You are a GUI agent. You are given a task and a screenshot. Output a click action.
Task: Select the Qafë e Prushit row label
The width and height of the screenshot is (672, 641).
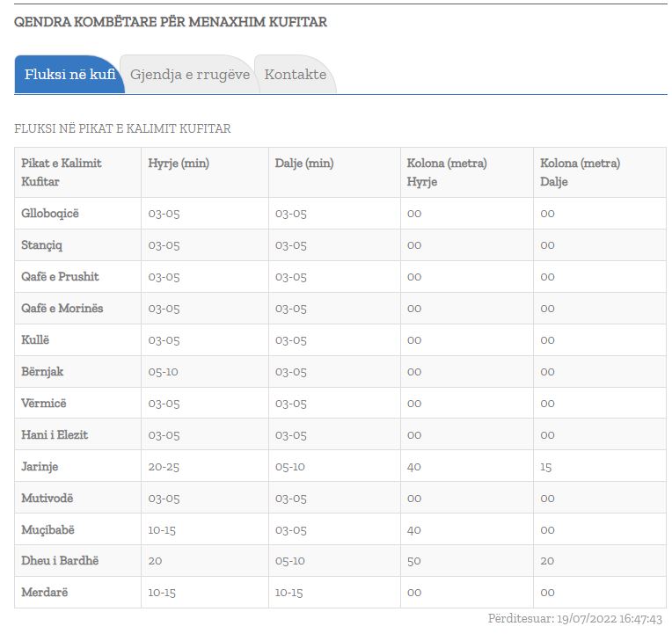click(x=60, y=277)
